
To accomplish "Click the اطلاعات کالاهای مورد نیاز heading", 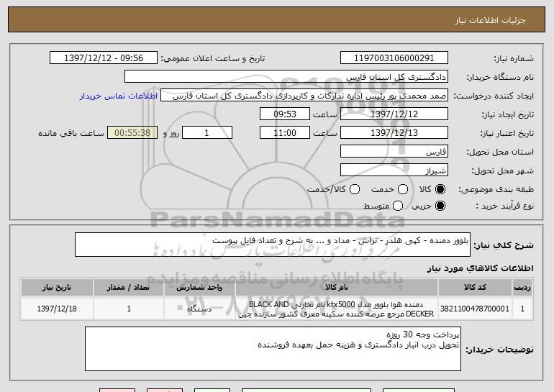I will (480, 268).
